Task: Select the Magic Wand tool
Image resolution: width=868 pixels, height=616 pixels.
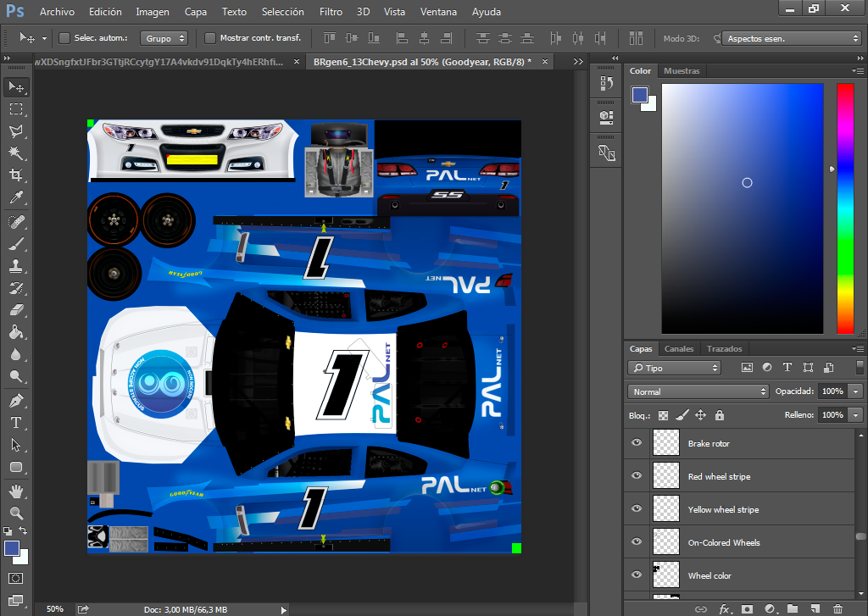Action: pos(16,153)
